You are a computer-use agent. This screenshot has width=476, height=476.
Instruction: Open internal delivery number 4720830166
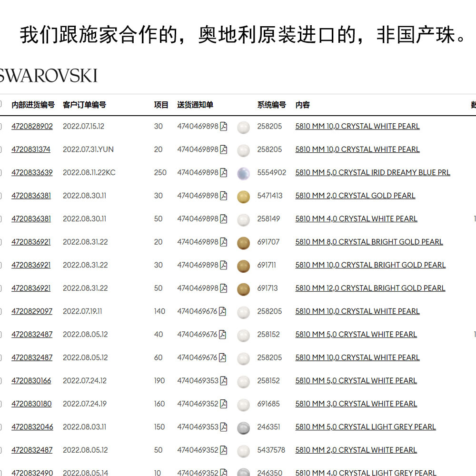point(31,380)
